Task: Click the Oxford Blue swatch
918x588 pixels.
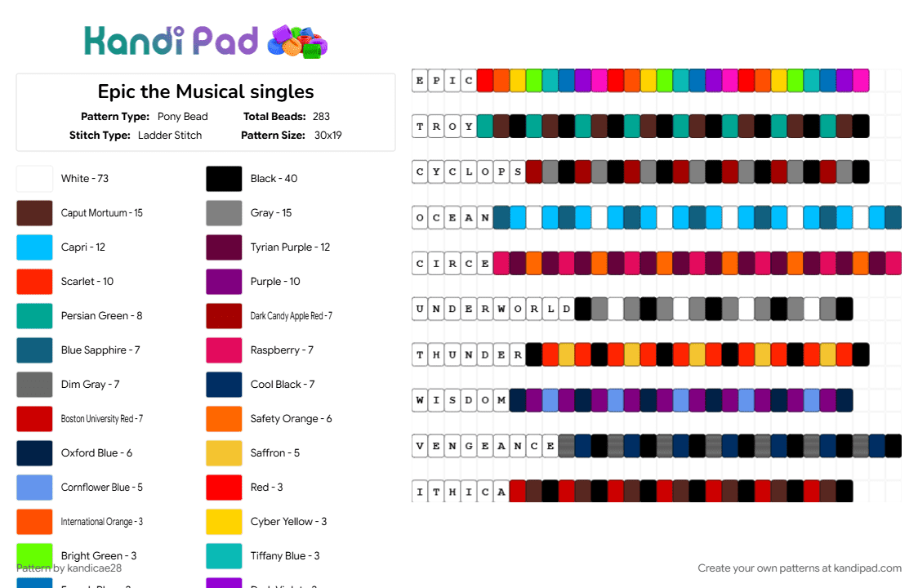Action: [34, 452]
